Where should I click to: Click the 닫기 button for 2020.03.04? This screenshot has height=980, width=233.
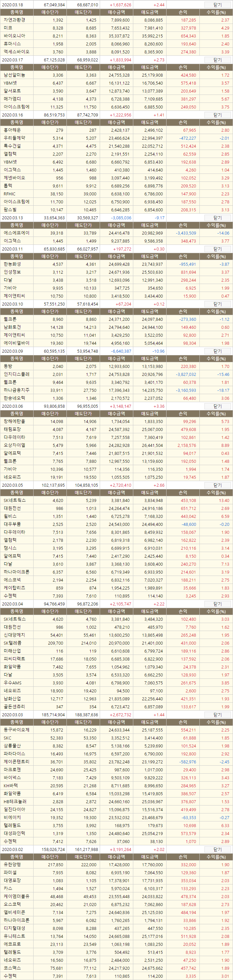(x=217, y=604)
